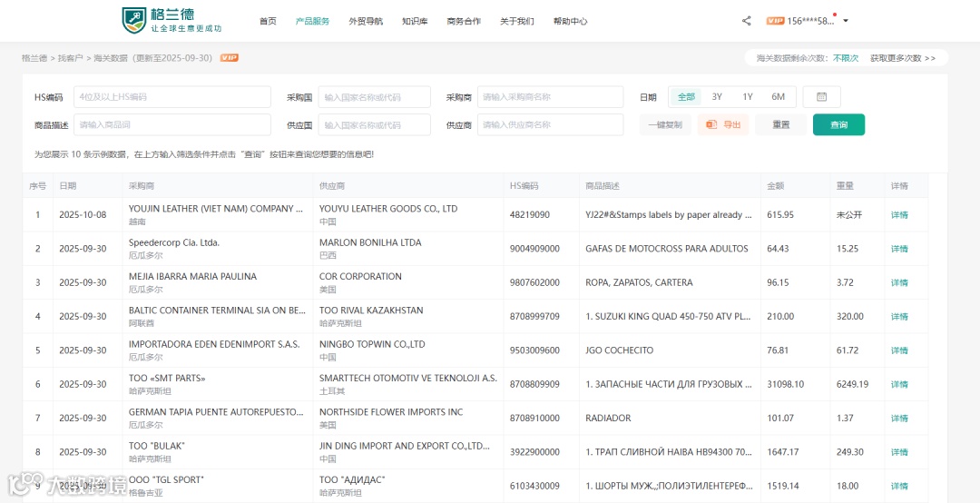Open the calendar date picker icon
980x503 pixels.
(x=822, y=97)
